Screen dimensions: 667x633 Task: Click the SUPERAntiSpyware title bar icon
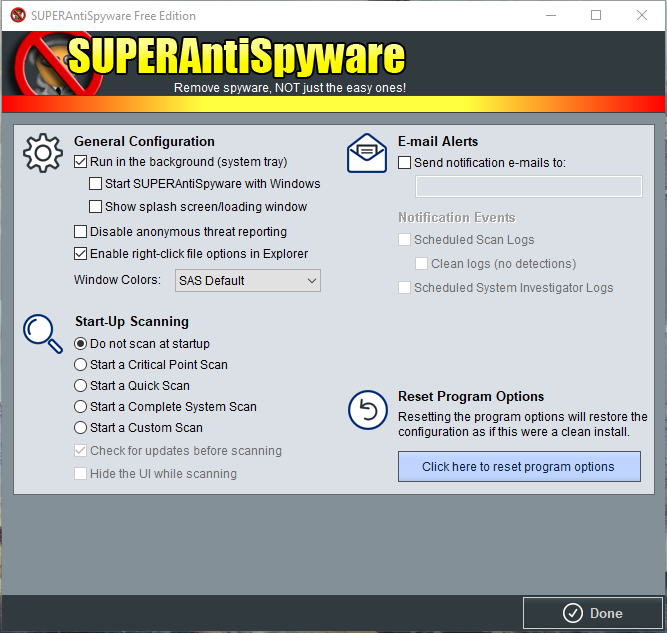click(x=18, y=15)
